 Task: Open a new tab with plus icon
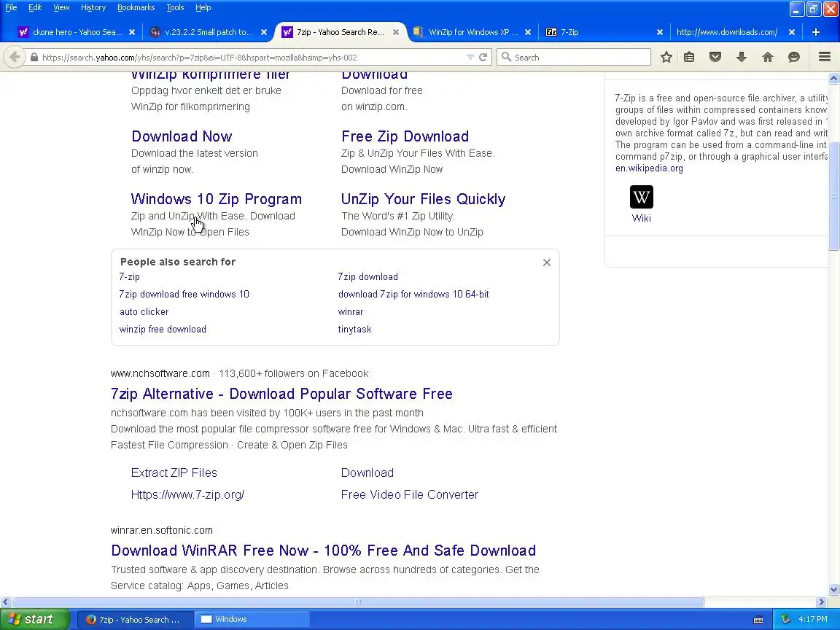pyautogui.click(x=816, y=32)
